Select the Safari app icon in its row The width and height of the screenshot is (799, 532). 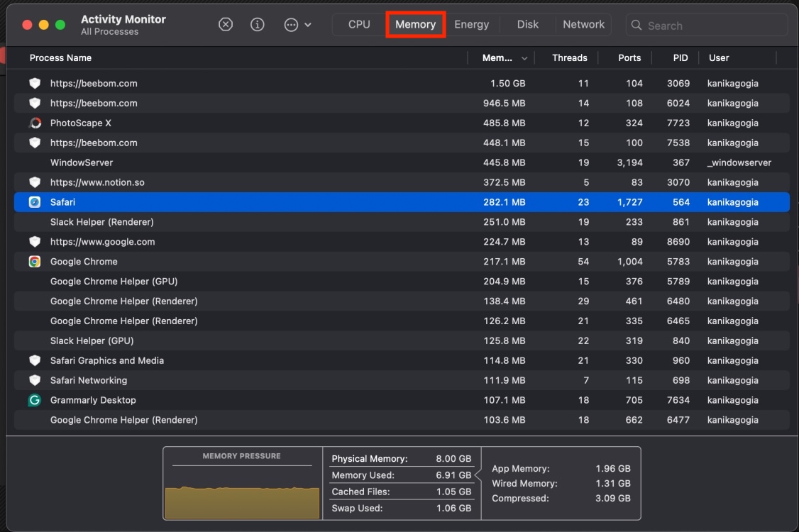(35, 201)
